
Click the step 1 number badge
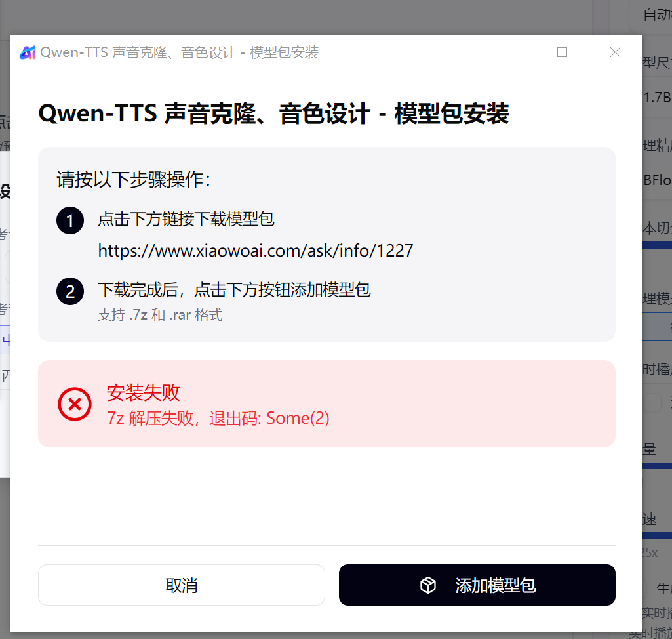pyautogui.click(x=70, y=220)
